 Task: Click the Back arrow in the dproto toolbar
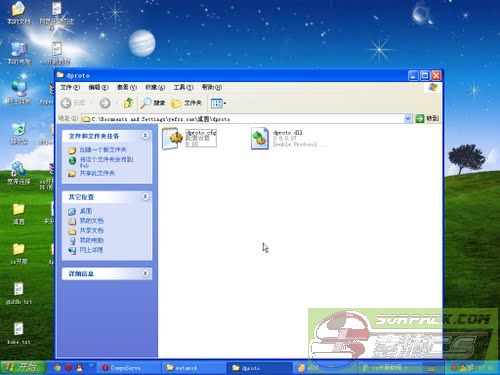pos(66,103)
